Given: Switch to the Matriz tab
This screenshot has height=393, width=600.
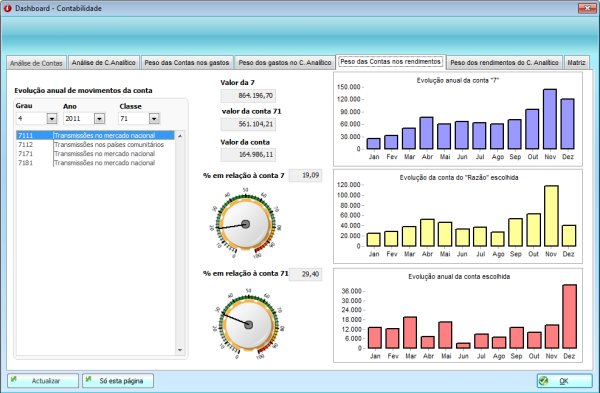Looking at the screenshot, I should pos(576,63).
